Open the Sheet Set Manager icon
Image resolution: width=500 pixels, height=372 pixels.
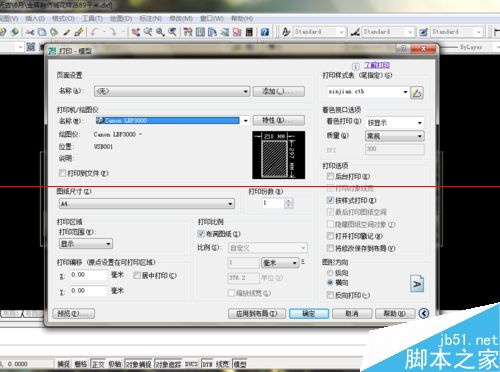pos(225,32)
